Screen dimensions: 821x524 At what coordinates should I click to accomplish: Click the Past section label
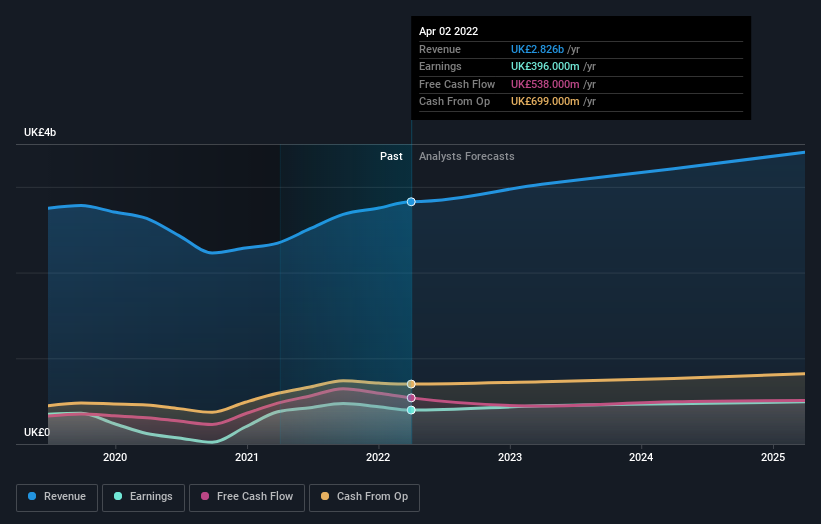(x=391, y=156)
